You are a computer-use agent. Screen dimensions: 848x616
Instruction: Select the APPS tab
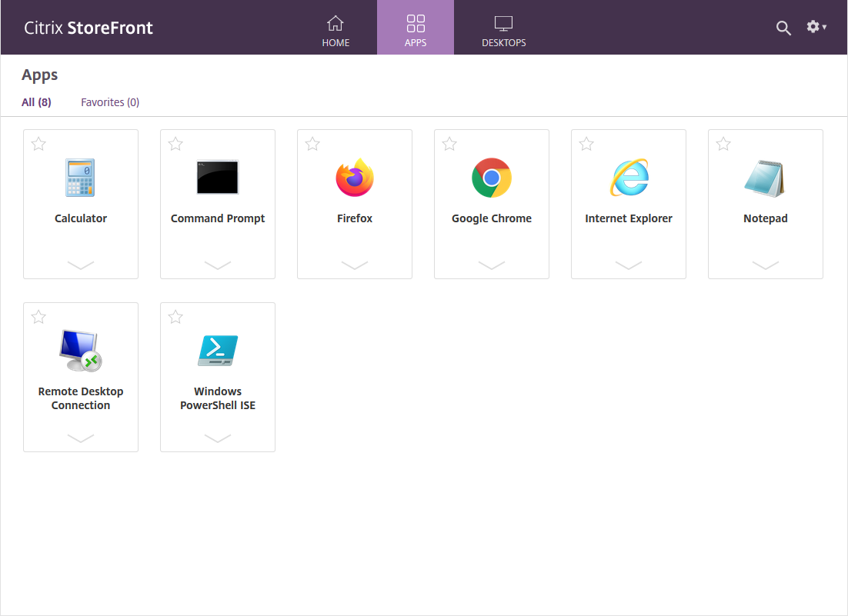click(x=416, y=28)
